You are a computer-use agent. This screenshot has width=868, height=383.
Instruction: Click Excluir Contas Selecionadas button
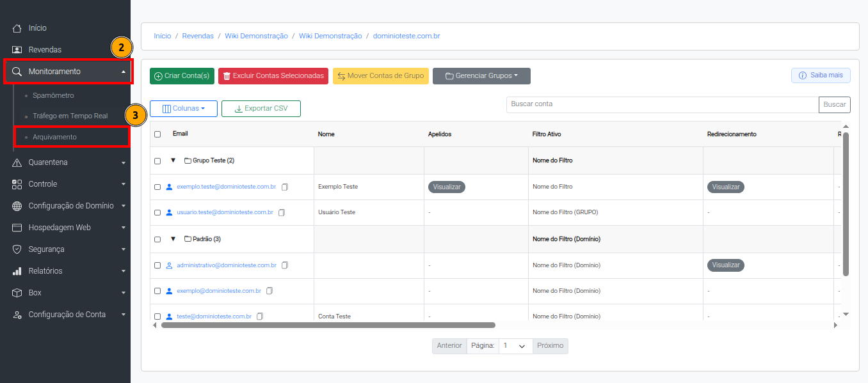[x=273, y=75]
